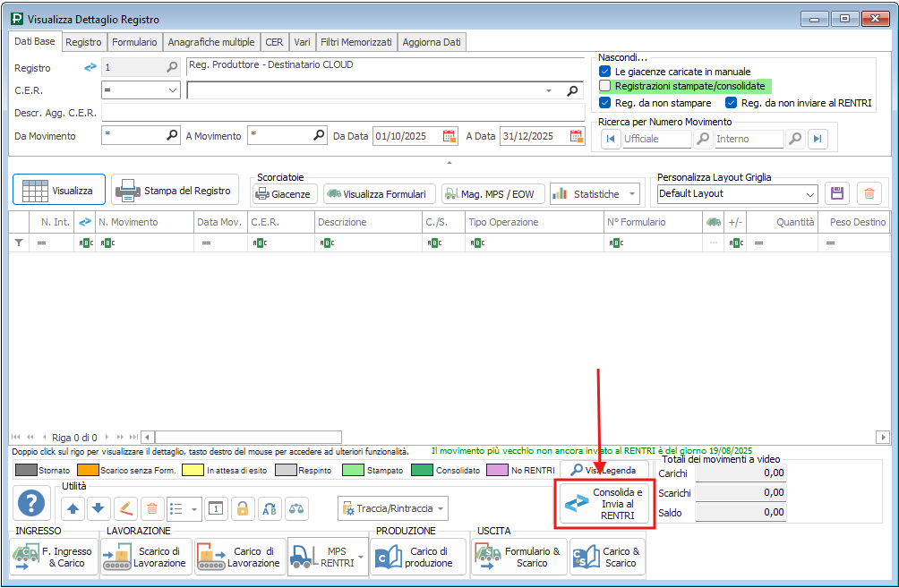Expand the Statistiche dropdown arrow
The height and width of the screenshot is (588, 899).
(x=633, y=194)
